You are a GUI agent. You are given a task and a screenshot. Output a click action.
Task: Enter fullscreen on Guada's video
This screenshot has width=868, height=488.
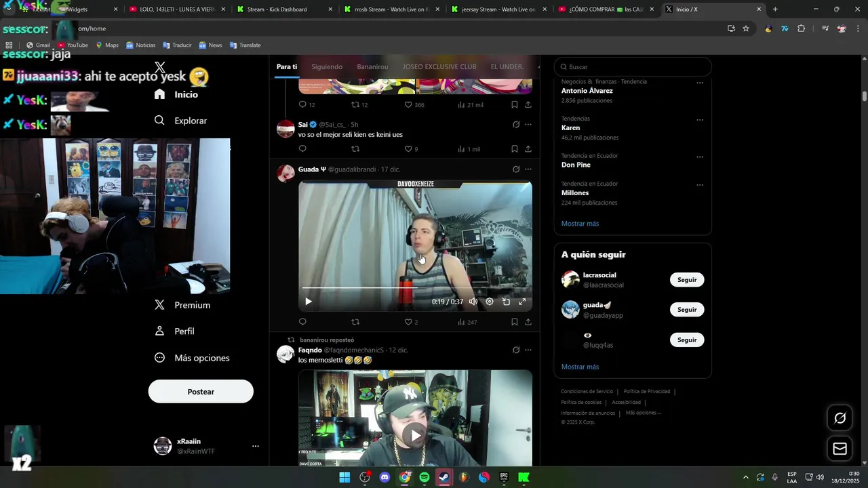522,302
